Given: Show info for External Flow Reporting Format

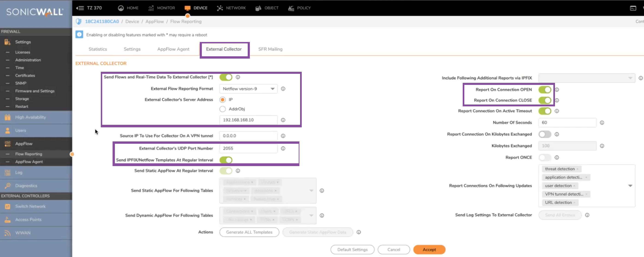Looking at the screenshot, I should point(283,89).
